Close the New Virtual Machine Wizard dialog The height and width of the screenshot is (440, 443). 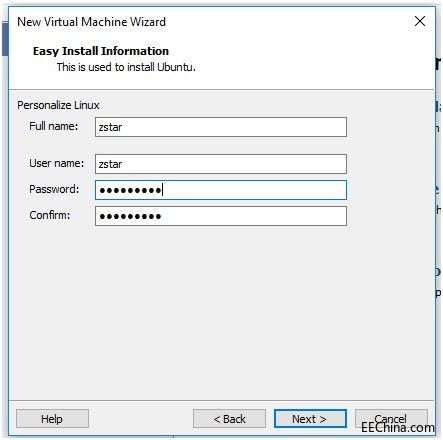click(420, 21)
